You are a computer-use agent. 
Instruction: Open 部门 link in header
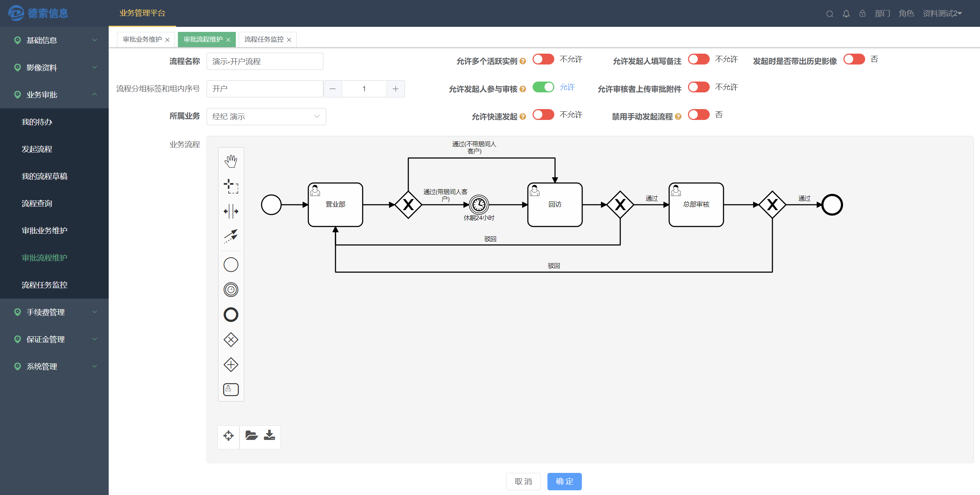point(882,14)
